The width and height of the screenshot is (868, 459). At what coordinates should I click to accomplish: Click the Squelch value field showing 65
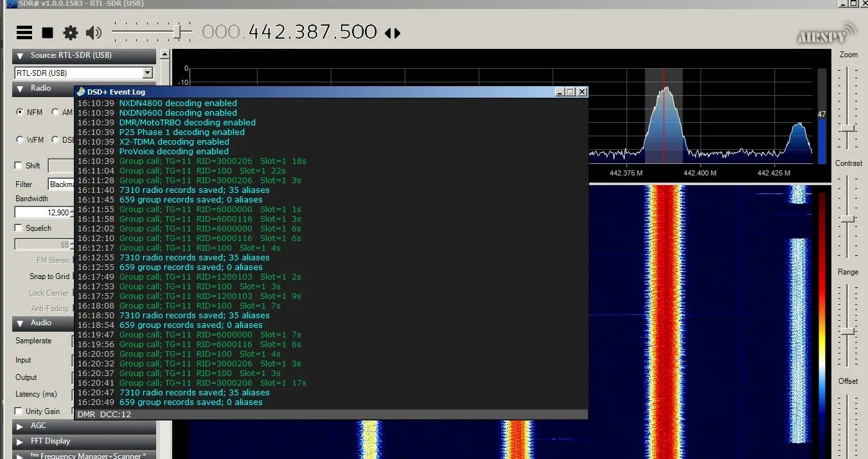[x=42, y=244]
